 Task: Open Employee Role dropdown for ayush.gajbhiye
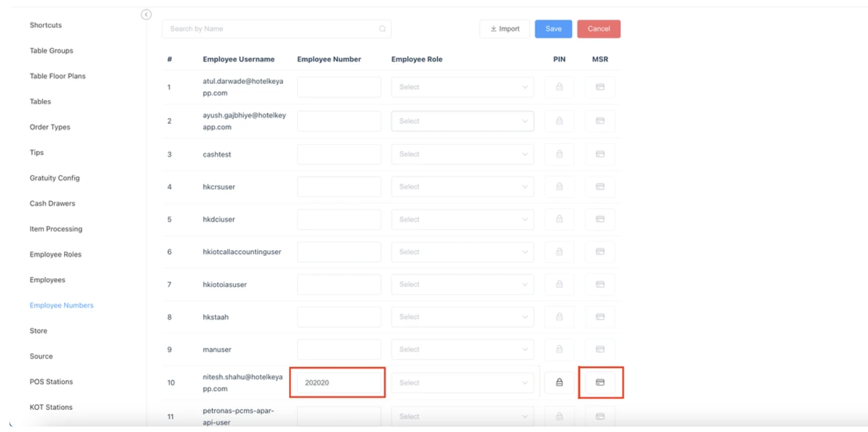(x=462, y=121)
